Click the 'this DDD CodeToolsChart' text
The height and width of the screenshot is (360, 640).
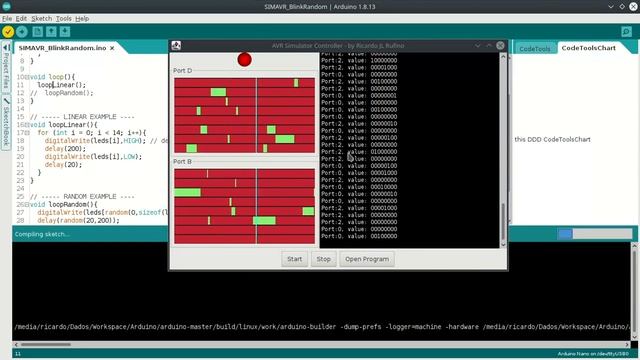(x=552, y=140)
